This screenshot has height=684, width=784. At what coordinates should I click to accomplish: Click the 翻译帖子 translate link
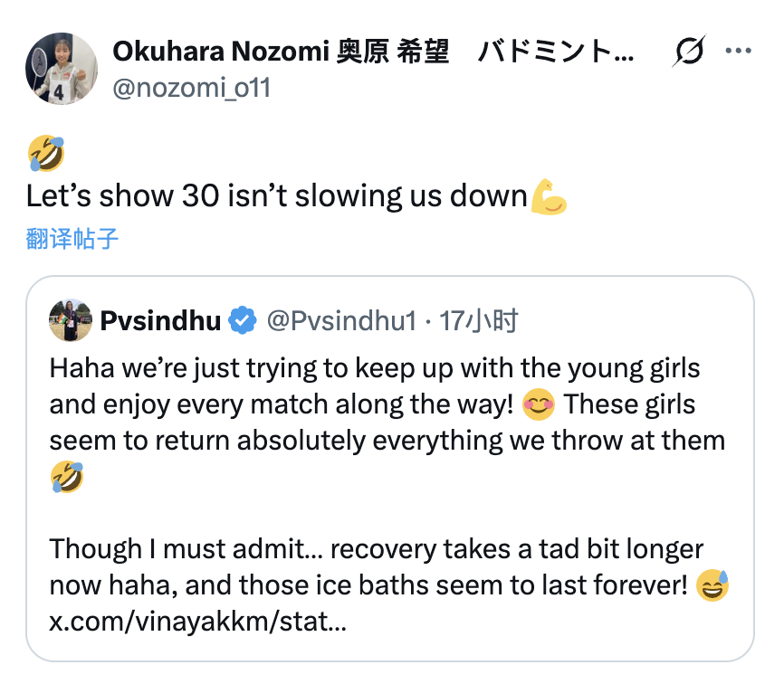point(72,239)
